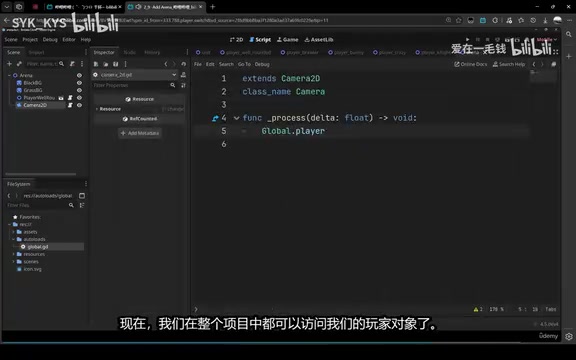The height and width of the screenshot is (360, 576).
Task: Save the edited resource in Inspector toolbar
Action: [x=115, y=64]
